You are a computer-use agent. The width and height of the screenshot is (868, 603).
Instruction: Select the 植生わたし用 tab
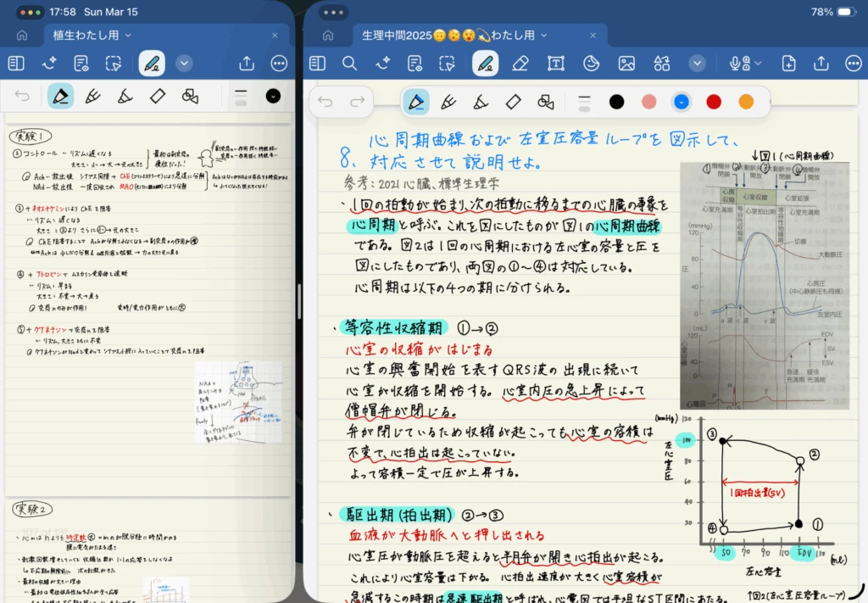point(86,36)
